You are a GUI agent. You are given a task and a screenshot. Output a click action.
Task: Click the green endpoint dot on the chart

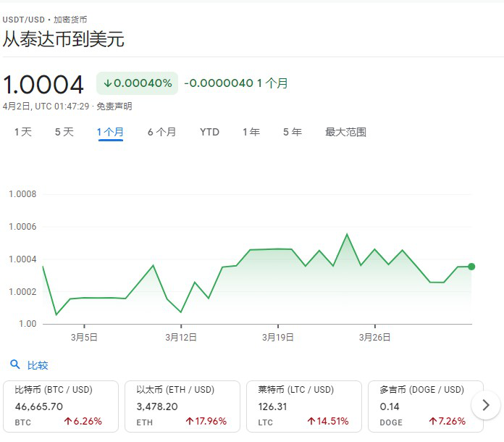(x=471, y=267)
